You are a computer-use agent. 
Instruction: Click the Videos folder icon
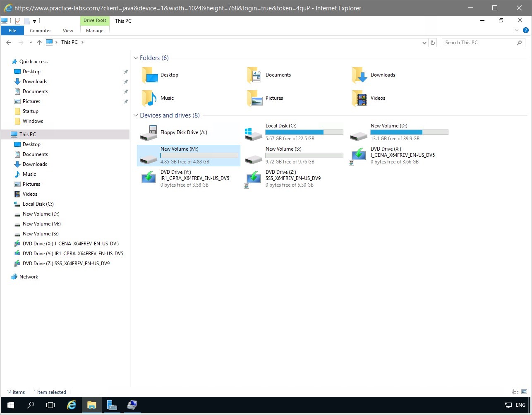359,98
